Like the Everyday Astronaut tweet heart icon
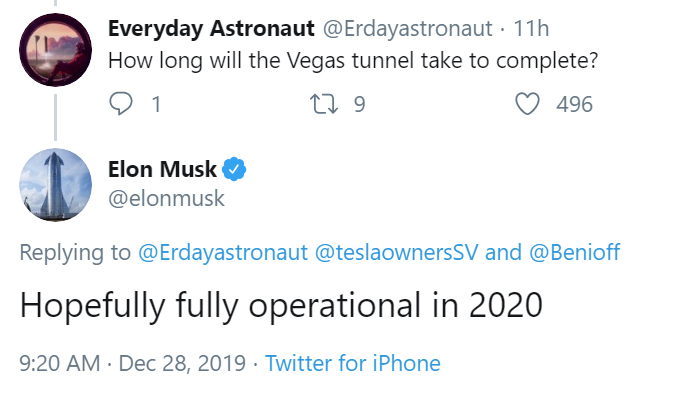Image resolution: width=700 pixels, height=400 pixels. coord(529,104)
